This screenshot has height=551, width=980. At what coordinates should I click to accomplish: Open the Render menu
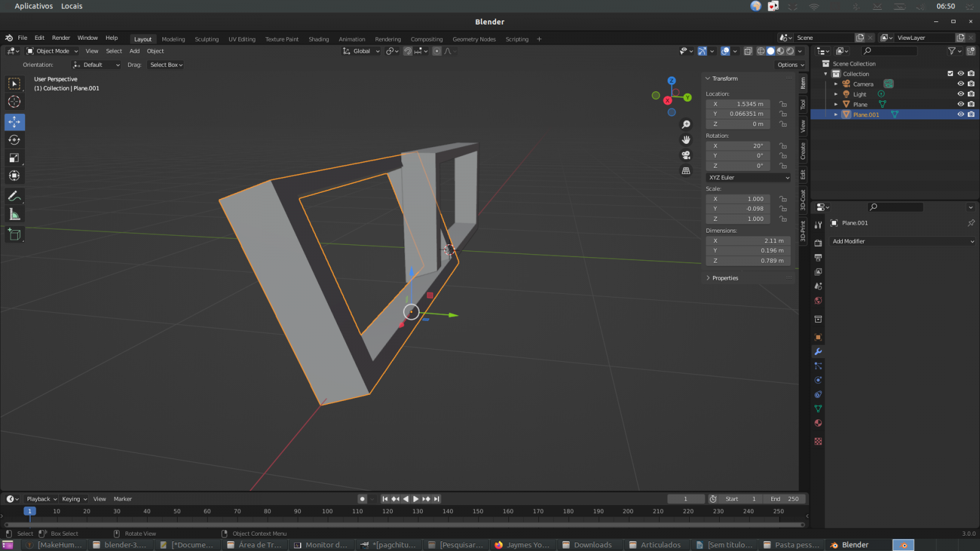click(x=61, y=38)
